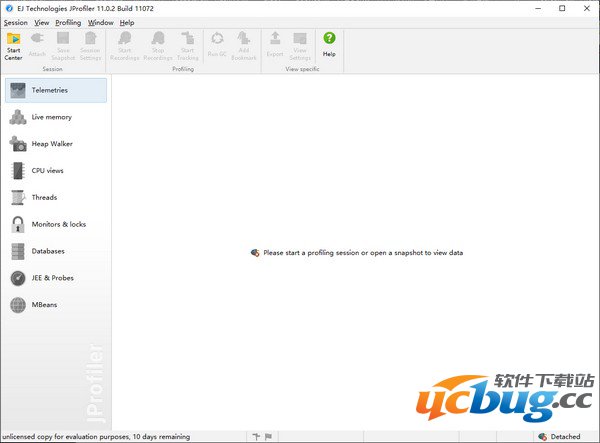Open the Profiling menu
The width and height of the screenshot is (600, 443).
(x=68, y=22)
